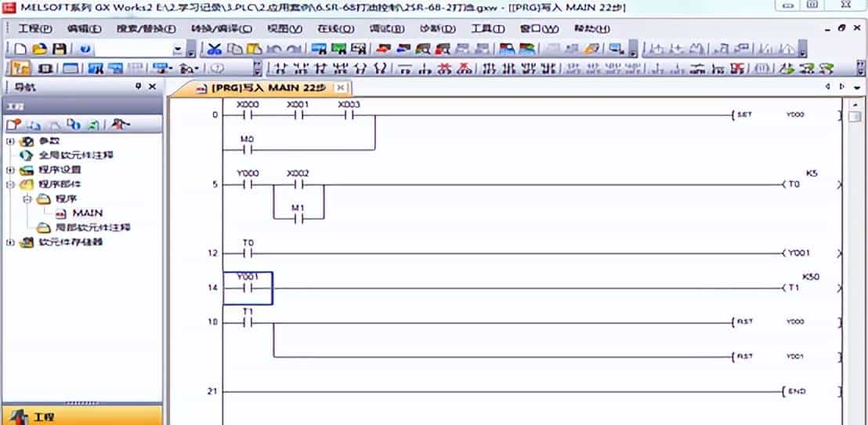Open the 调试(B) menu

point(386,29)
